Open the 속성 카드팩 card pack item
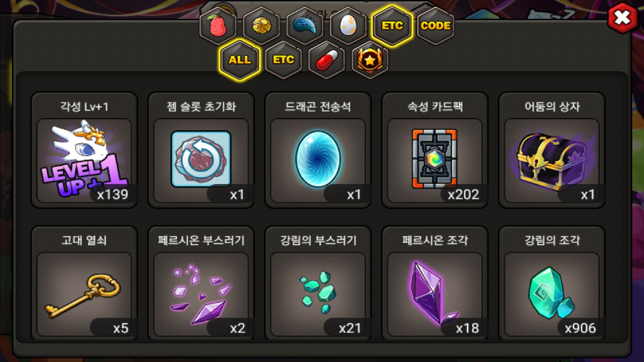The image size is (644, 362). [x=435, y=150]
